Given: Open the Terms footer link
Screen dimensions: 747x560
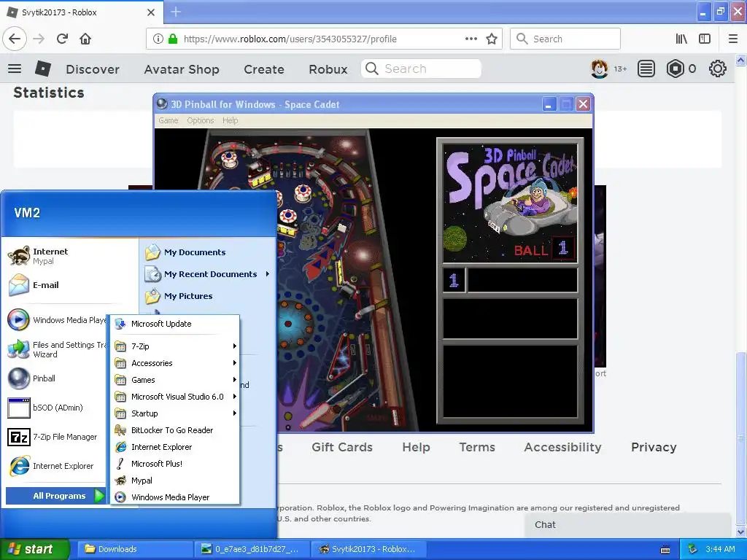Looking at the screenshot, I should click(477, 447).
